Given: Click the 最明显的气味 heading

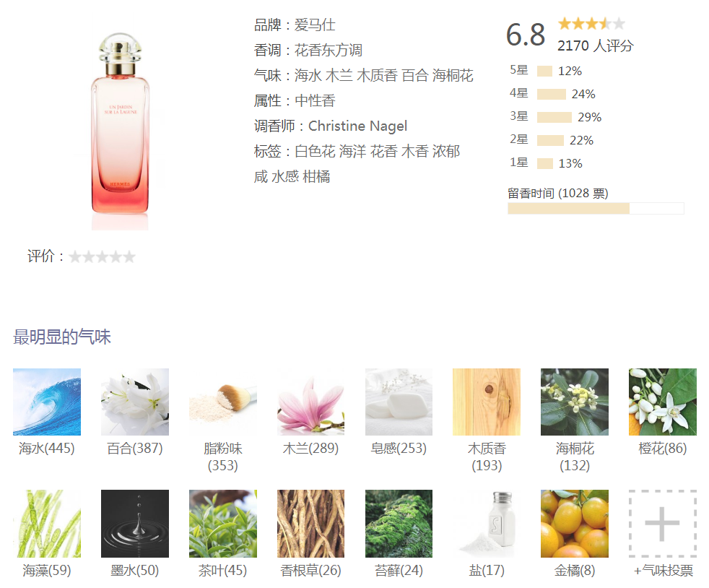Looking at the screenshot, I should click(62, 337).
